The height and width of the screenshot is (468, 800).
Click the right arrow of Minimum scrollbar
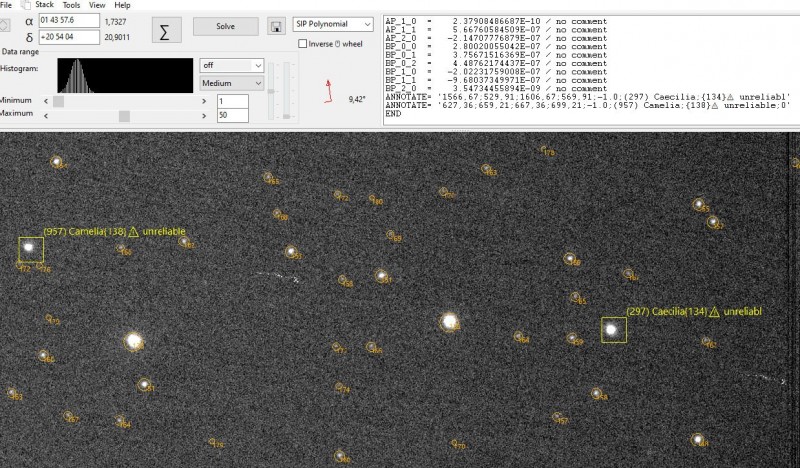(204, 101)
